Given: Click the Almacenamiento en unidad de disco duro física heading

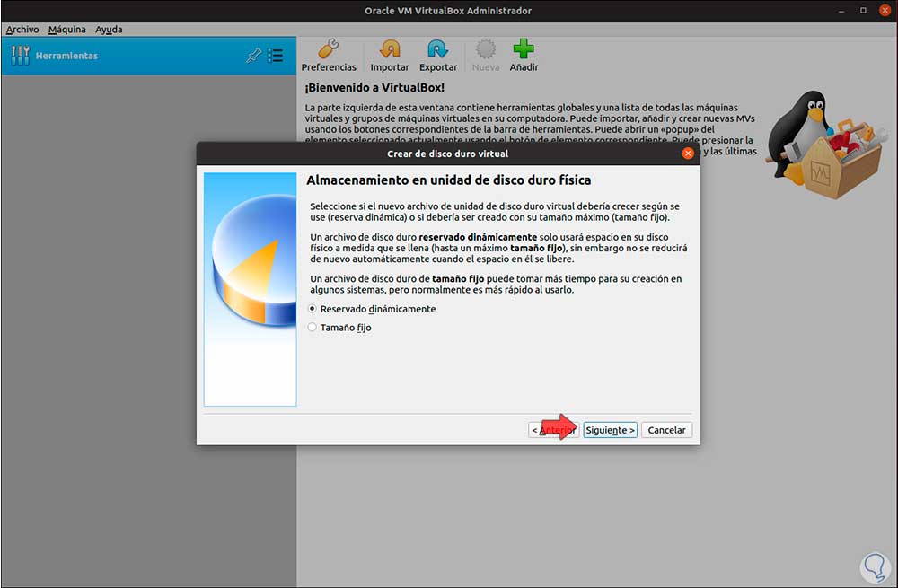Looking at the screenshot, I should pos(448,180).
